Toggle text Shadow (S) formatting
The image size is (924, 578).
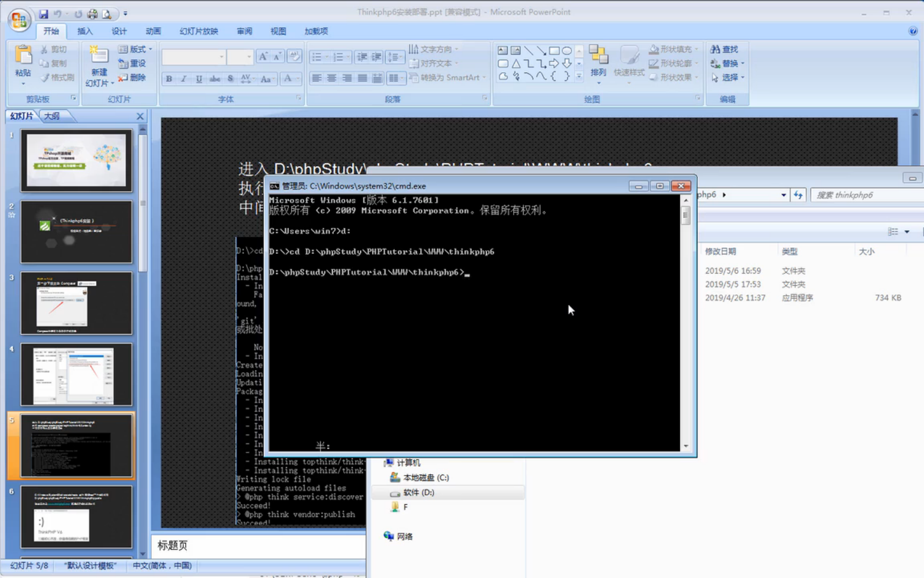tap(230, 79)
